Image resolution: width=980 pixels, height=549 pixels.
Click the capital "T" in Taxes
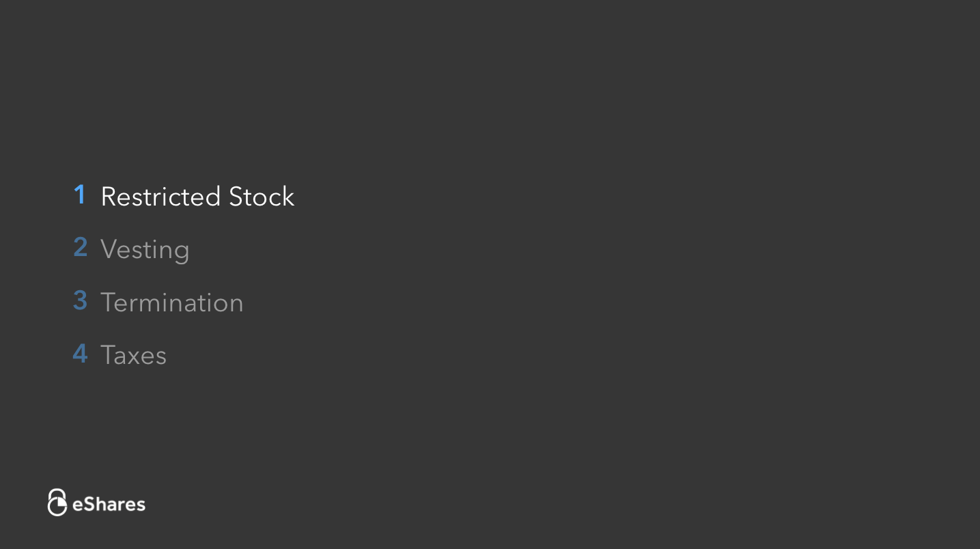tap(107, 354)
